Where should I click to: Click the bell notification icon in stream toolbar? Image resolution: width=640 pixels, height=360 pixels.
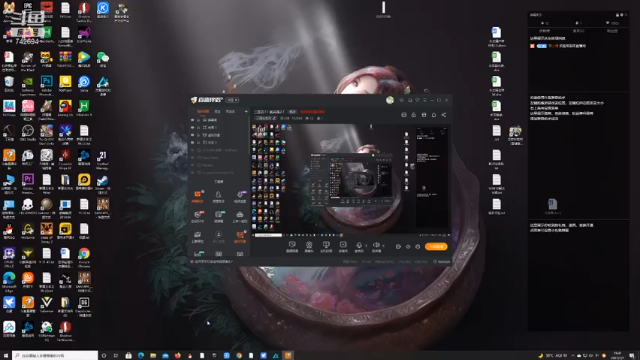click(x=433, y=115)
